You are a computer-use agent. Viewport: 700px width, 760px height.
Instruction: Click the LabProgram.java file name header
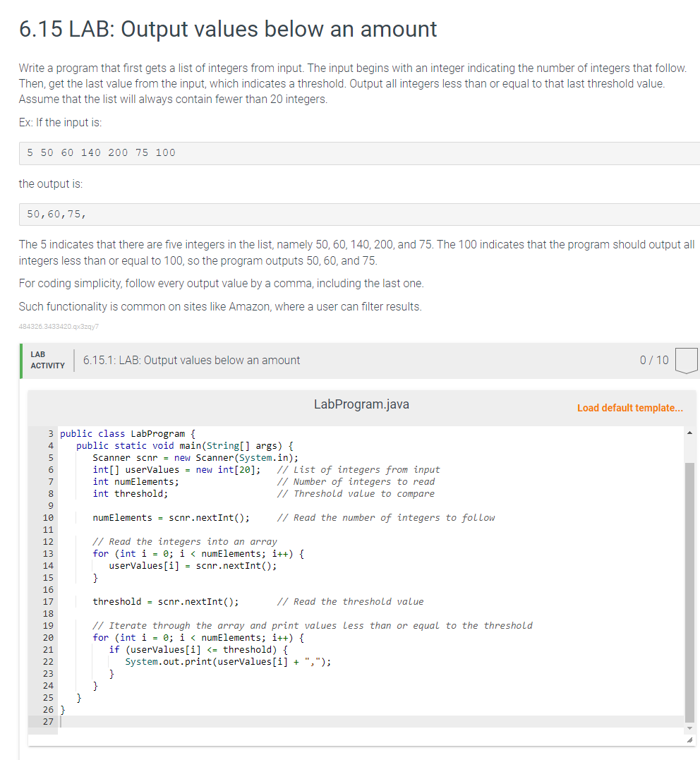[361, 404]
